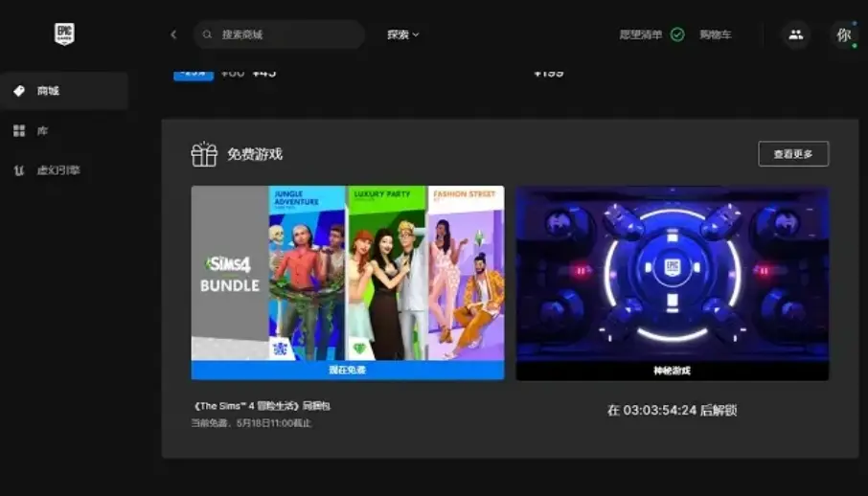Viewport: 868px width, 496px height.
Task: Click the Unreal Engine icon
Action: (19, 170)
